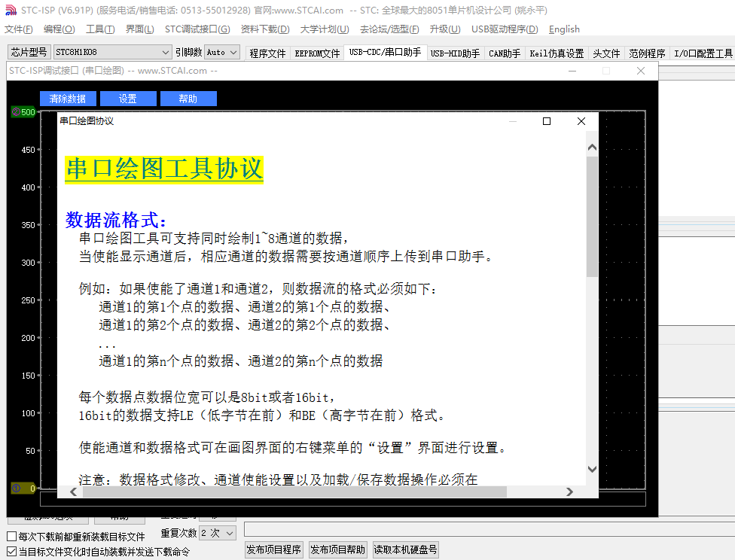Click the 设置 button in plot window
The image size is (735, 560).
pos(128,99)
